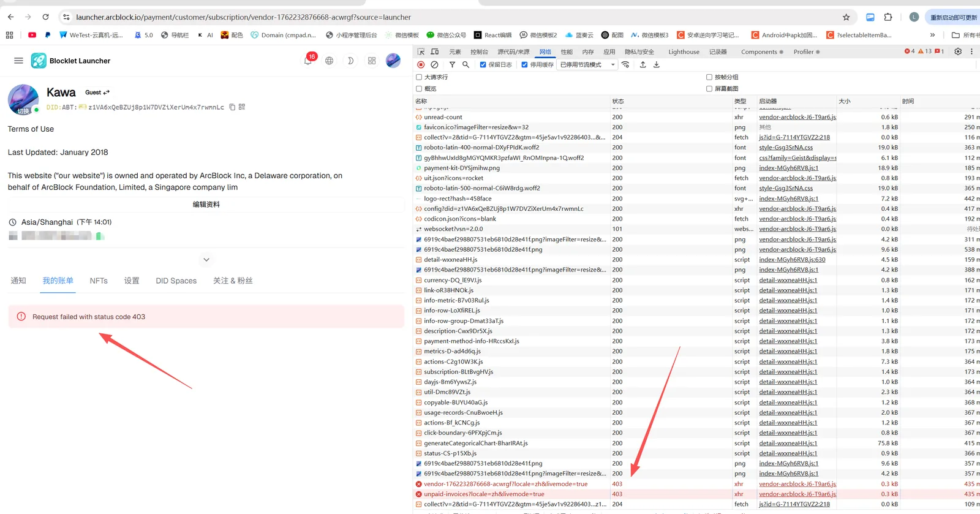This screenshot has height=514, width=980.
Task: Open the user avatar menu in header
Action: tap(393, 61)
